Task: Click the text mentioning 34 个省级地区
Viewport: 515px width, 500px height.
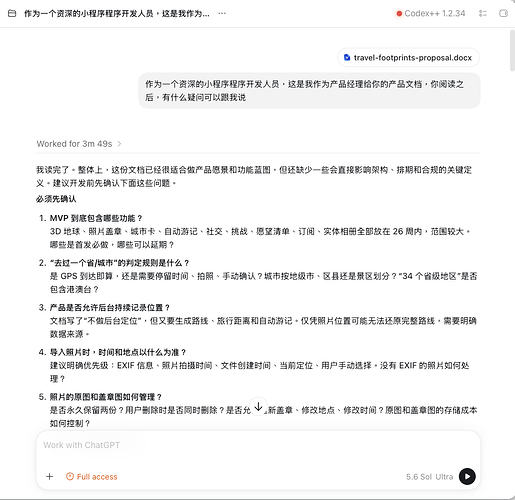Action: pyautogui.click(x=431, y=276)
